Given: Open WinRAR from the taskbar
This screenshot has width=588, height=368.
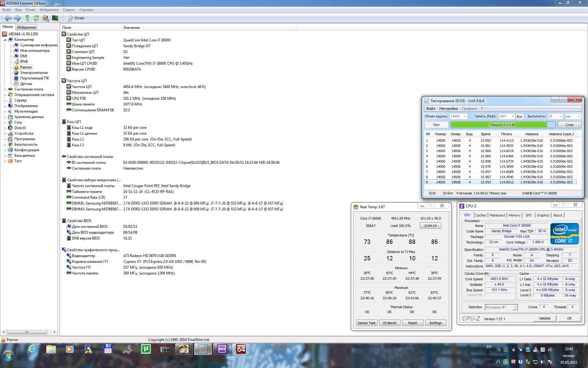Looking at the screenshot, I should click(x=165, y=349).
